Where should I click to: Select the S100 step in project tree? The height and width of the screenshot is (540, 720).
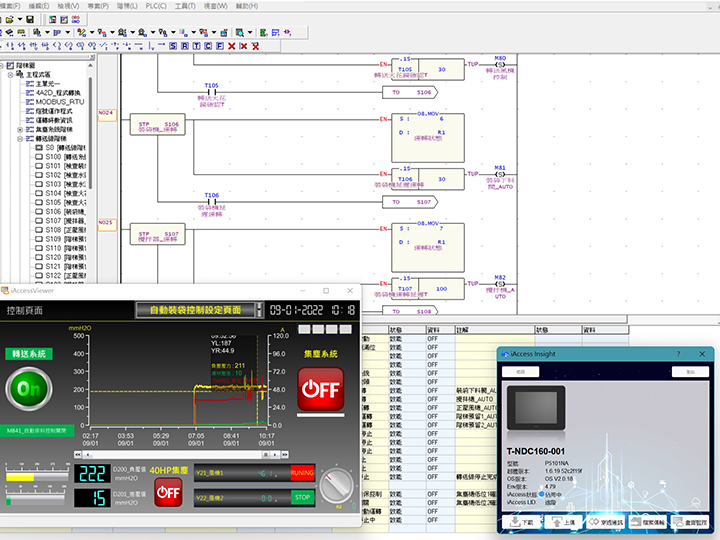click(61, 157)
